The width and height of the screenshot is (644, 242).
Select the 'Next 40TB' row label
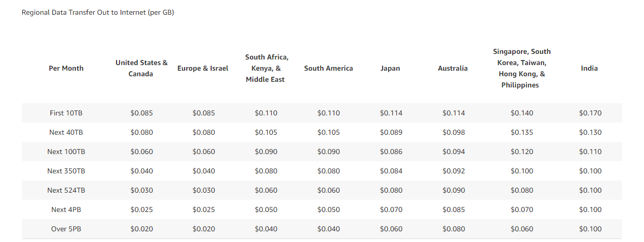tap(66, 132)
